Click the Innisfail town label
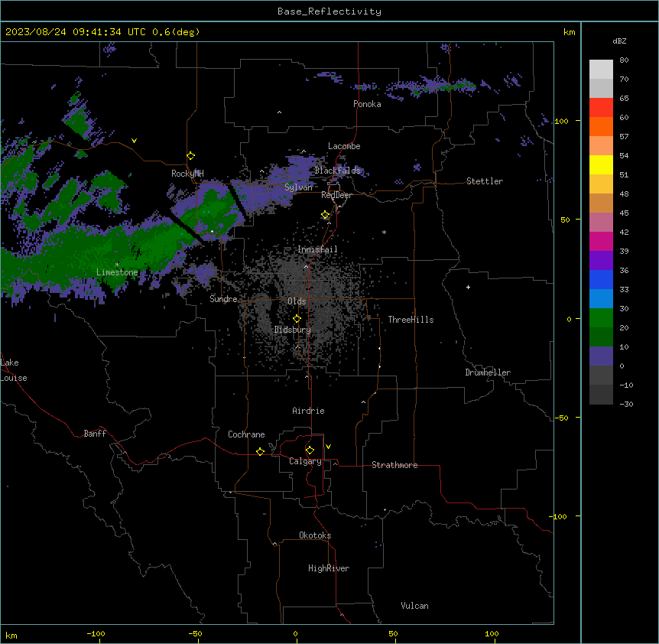The image size is (659, 644). 317,249
